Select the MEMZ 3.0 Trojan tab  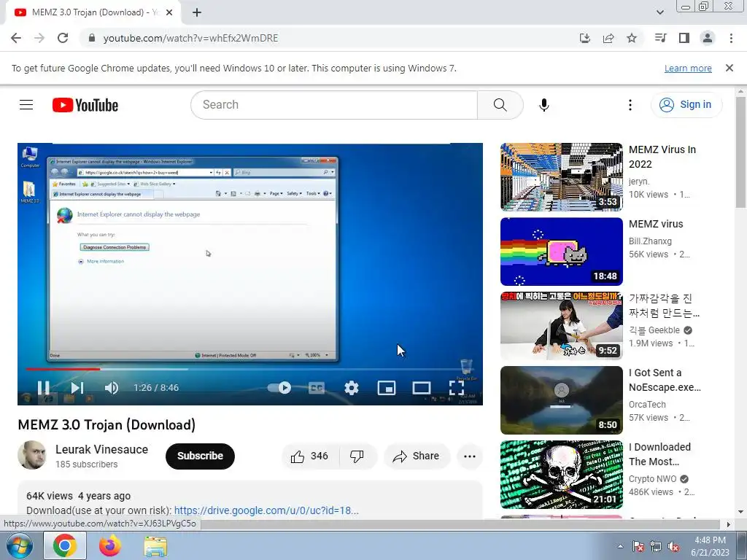[x=93, y=12]
